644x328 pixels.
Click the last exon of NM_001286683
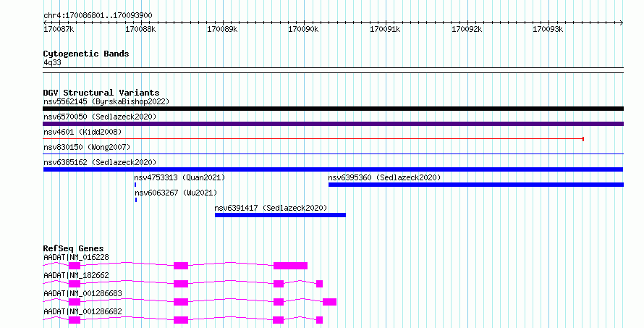click(329, 302)
